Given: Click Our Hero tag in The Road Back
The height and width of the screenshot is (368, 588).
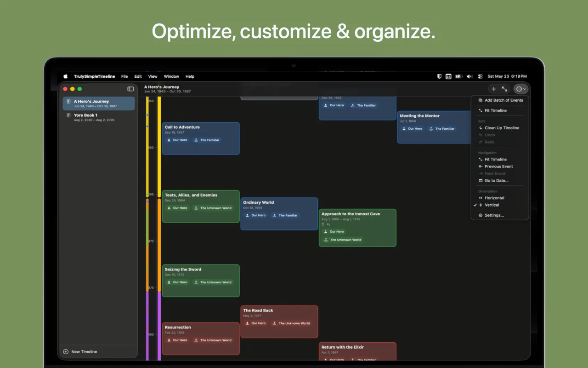Looking at the screenshot, I should point(255,323).
